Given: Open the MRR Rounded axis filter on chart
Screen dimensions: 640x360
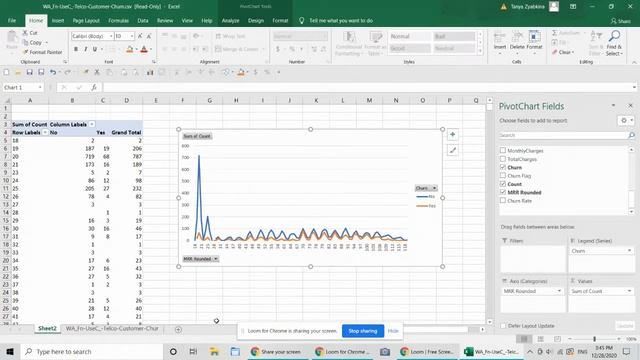Looking at the screenshot, I should point(200,259).
